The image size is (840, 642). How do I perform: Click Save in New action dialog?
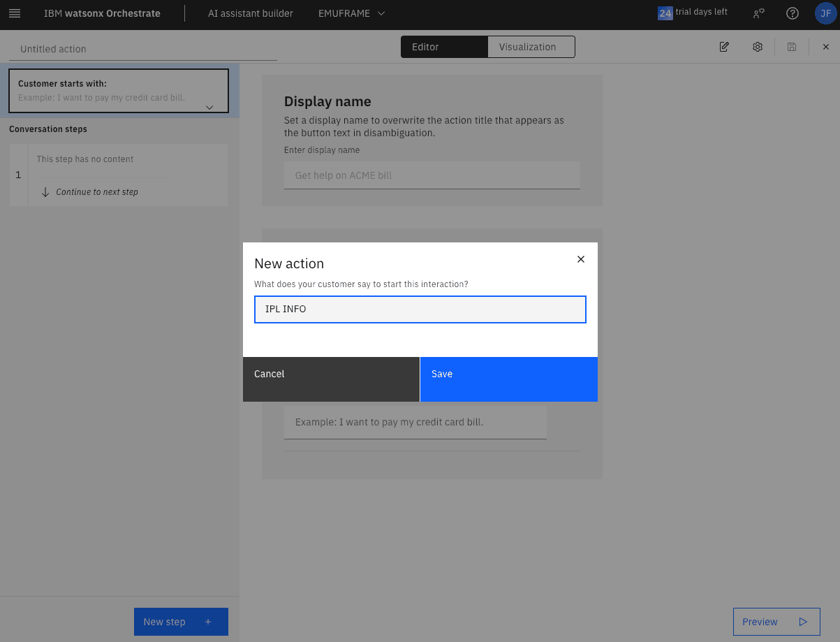508,379
